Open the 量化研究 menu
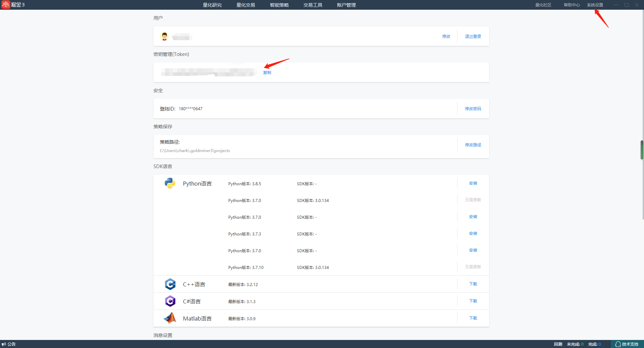644x348 pixels. [x=212, y=5]
